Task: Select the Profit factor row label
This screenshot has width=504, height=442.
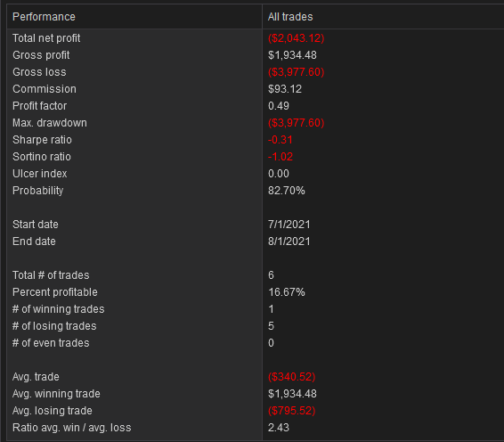Action: pos(39,106)
